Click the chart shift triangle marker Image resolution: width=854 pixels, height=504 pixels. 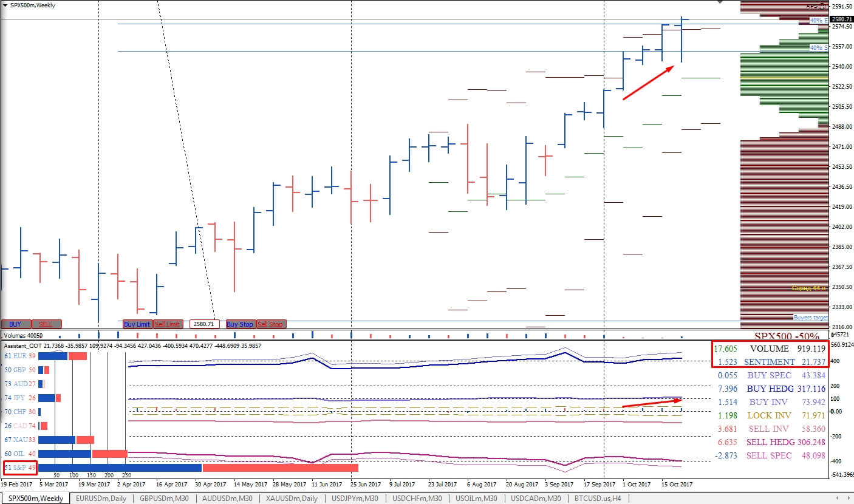720,2
